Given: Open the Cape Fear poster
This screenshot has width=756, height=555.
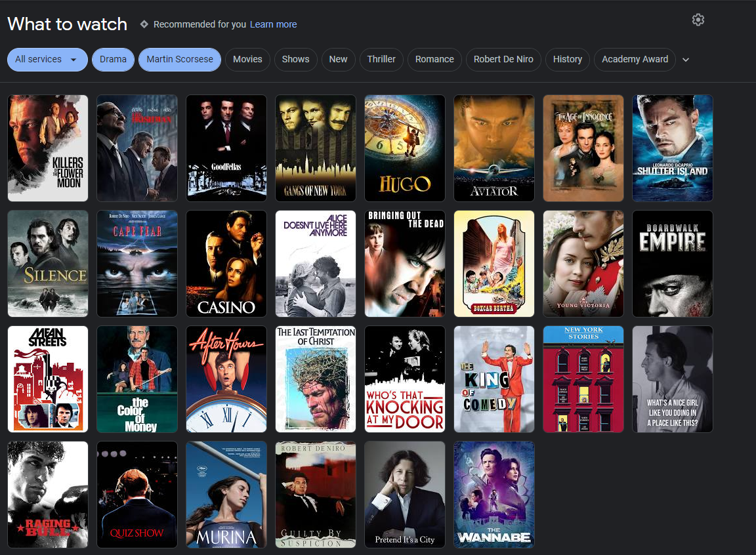Looking at the screenshot, I should [x=137, y=264].
